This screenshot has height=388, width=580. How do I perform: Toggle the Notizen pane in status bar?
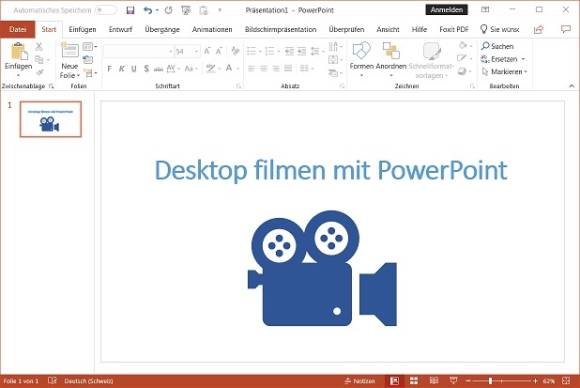pyautogui.click(x=360, y=381)
